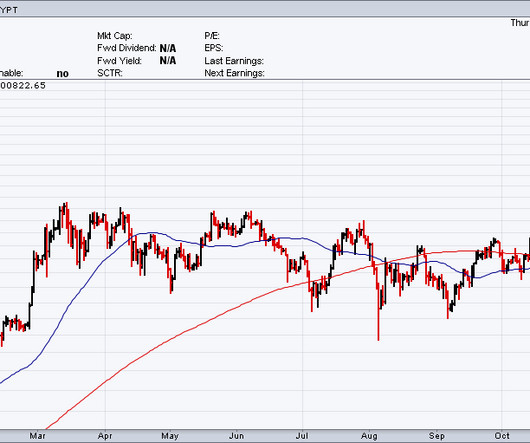530x443 pixels.
Task: Click the N/A value beside Fwd Dividend
Action: pyautogui.click(x=168, y=48)
